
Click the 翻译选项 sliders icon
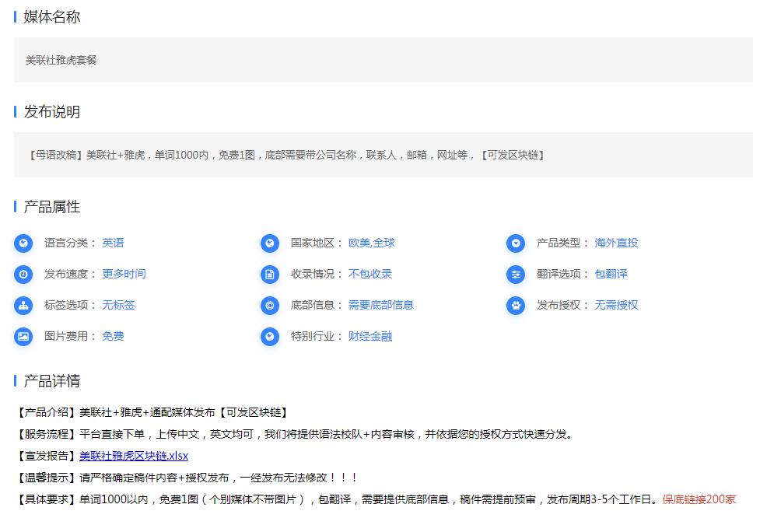516,275
